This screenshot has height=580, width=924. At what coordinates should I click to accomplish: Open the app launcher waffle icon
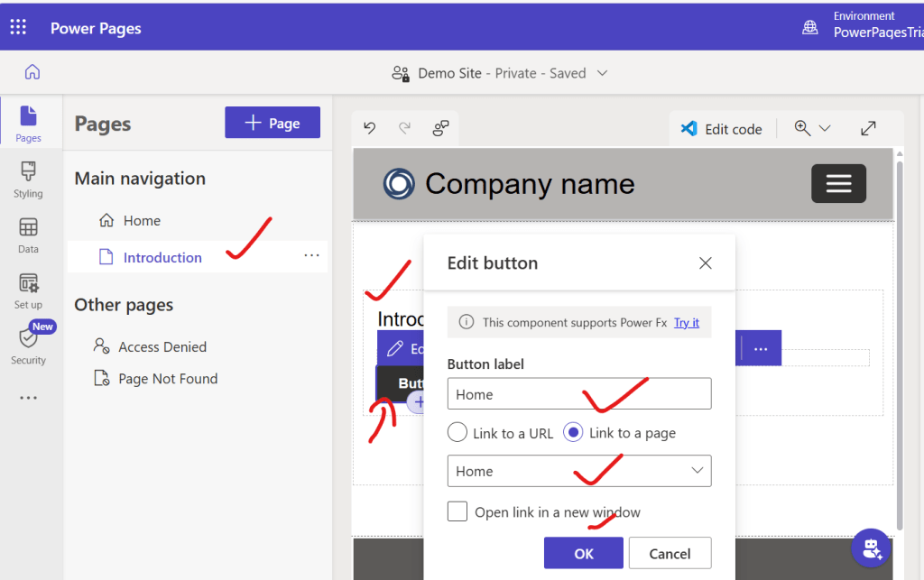18,28
